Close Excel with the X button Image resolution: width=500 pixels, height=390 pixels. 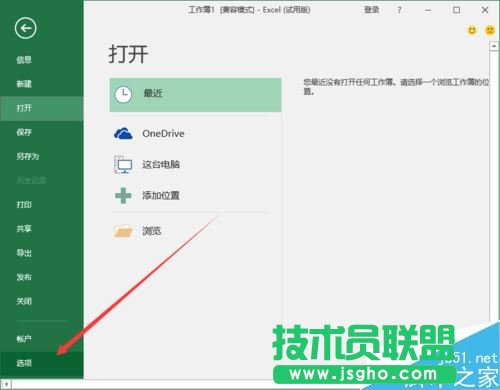click(485, 10)
